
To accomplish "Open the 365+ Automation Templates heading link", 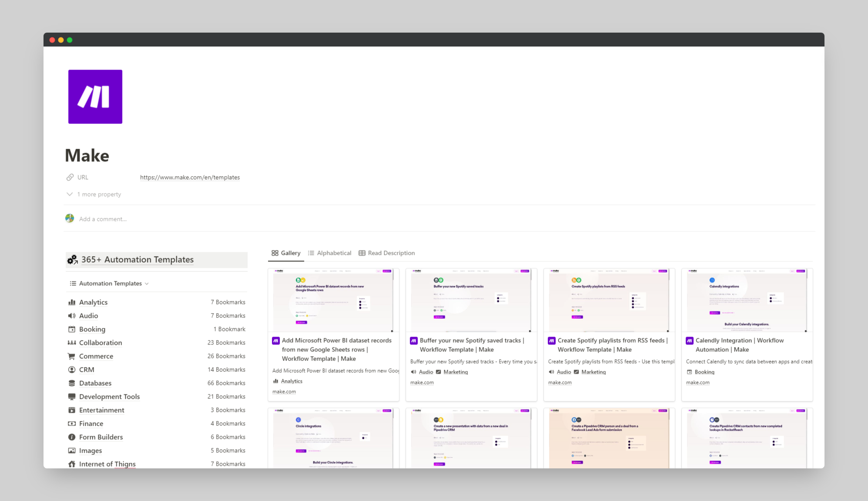I will pyautogui.click(x=137, y=260).
